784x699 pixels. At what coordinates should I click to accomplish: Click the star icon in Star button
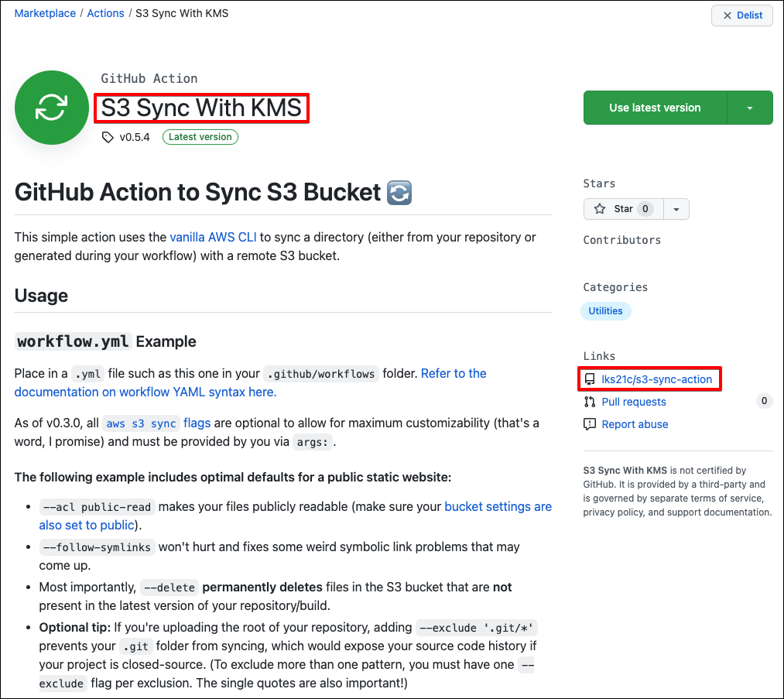pos(600,209)
